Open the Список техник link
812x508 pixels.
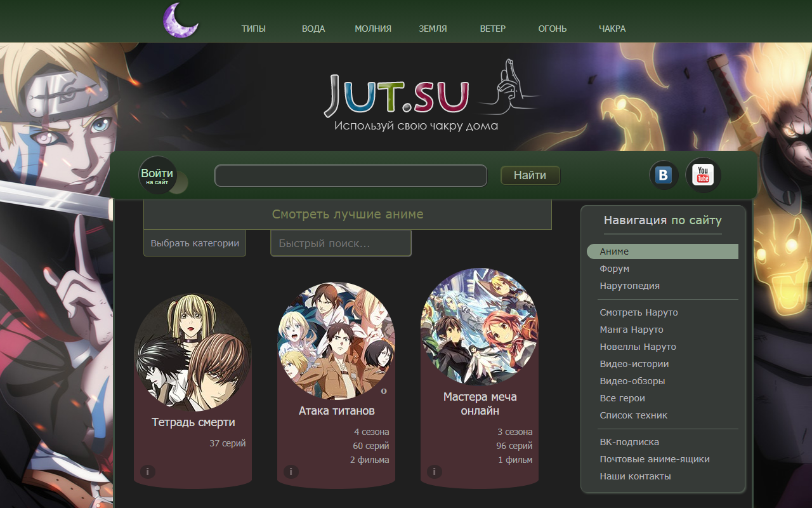634,415
